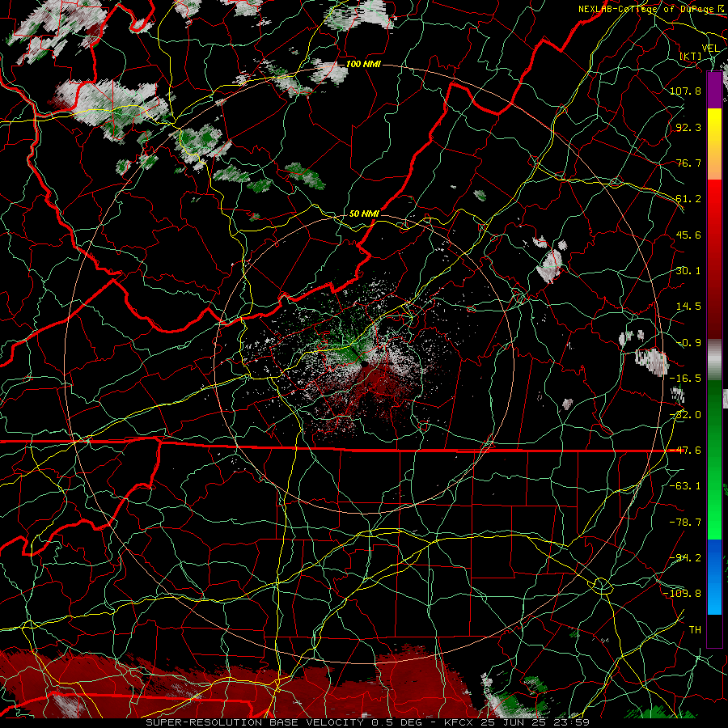The image size is (728, 728).
Task: Select the 30.1 scale value
Action: point(688,271)
